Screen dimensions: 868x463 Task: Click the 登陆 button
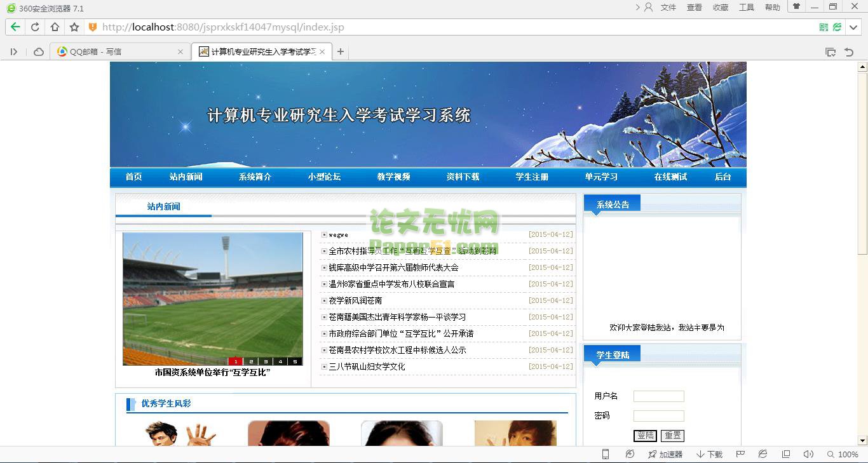click(646, 436)
